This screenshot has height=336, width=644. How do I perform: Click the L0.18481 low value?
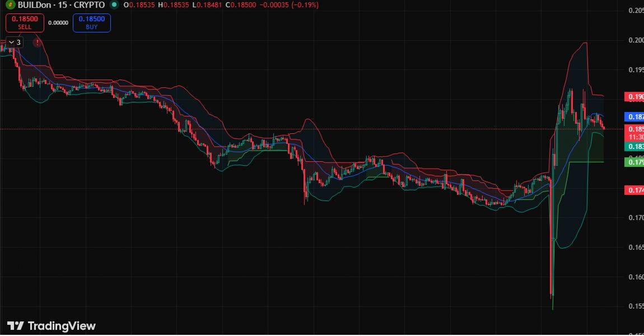[207, 5]
